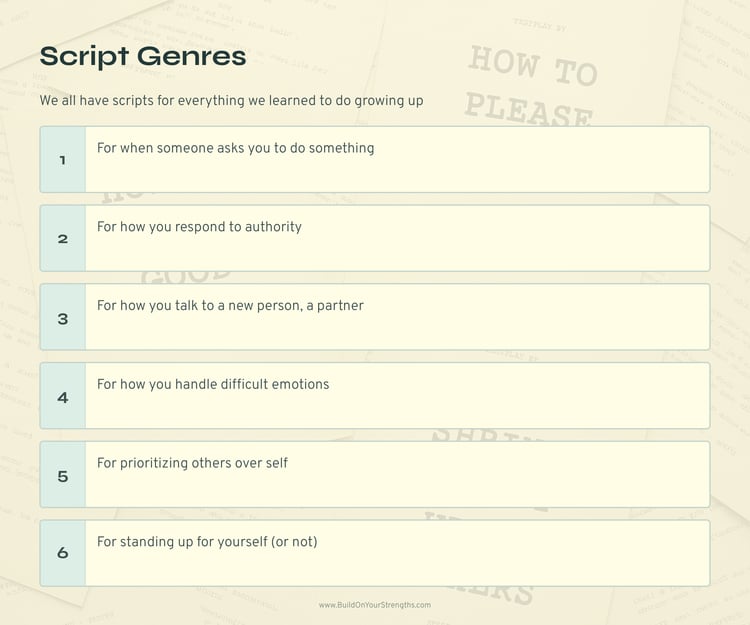The image size is (750, 625).
Task: Click the number 5 badge
Action: tap(63, 476)
